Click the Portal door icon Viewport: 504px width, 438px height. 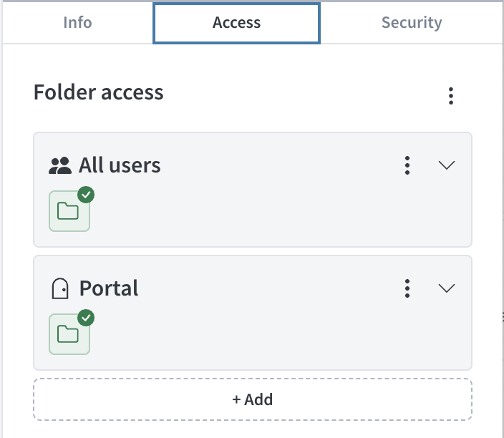60,289
